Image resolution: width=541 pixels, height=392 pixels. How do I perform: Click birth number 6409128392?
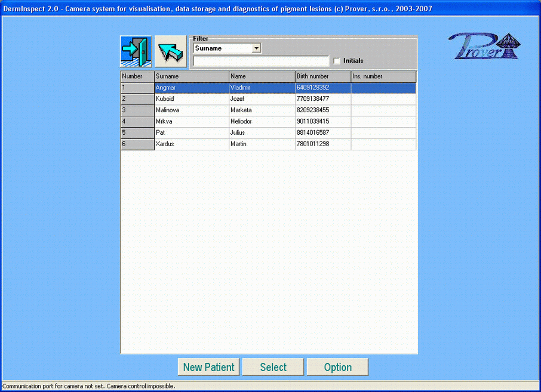[x=313, y=88]
